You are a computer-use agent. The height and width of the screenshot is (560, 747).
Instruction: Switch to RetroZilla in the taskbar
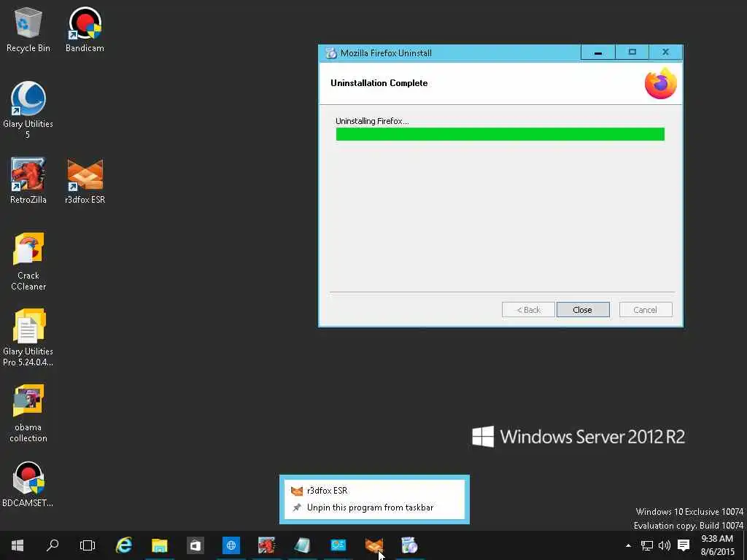click(267, 545)
